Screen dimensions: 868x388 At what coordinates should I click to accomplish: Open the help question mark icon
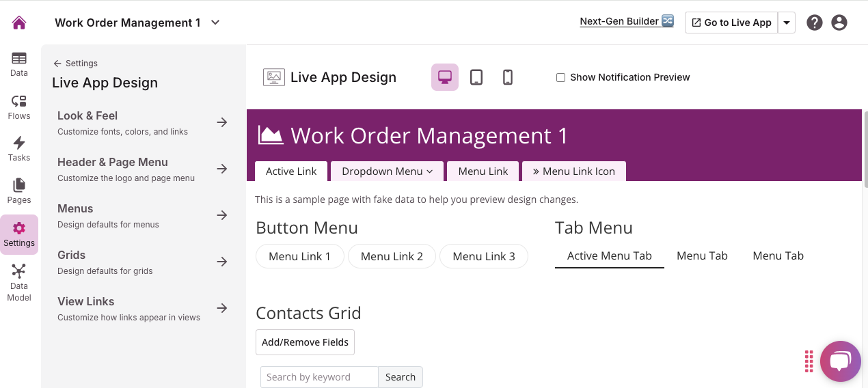[x=814, y=23]
